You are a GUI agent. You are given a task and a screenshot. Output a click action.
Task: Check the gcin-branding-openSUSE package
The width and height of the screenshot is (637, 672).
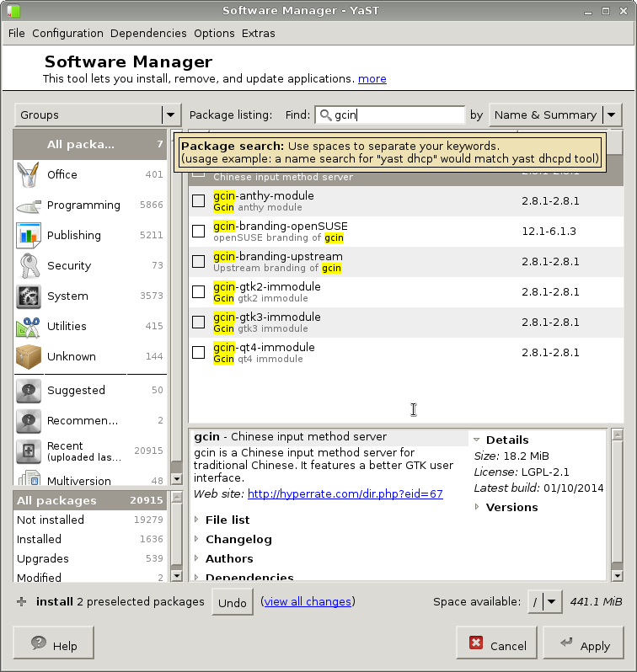pos(198,231)
